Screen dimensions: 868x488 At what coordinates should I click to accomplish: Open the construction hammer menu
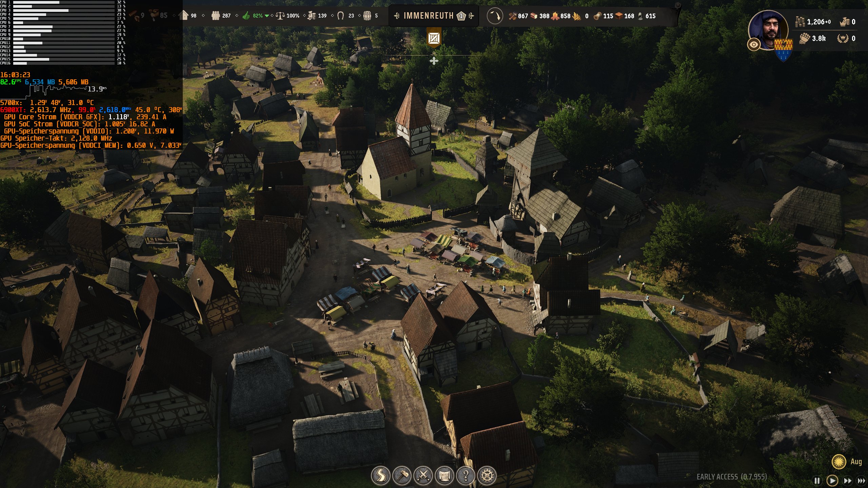click(402, 476)
